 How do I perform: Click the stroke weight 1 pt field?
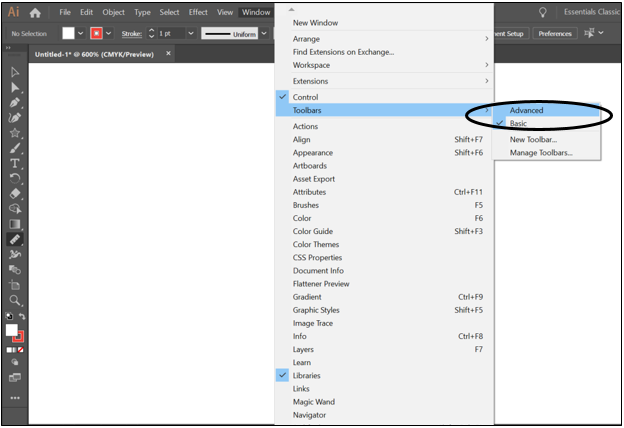click(x=171, y=33)
